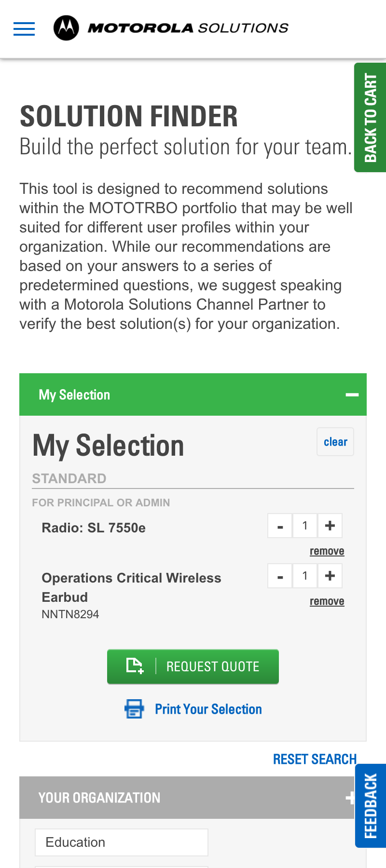Click the quote document icon

coord(135,666)
